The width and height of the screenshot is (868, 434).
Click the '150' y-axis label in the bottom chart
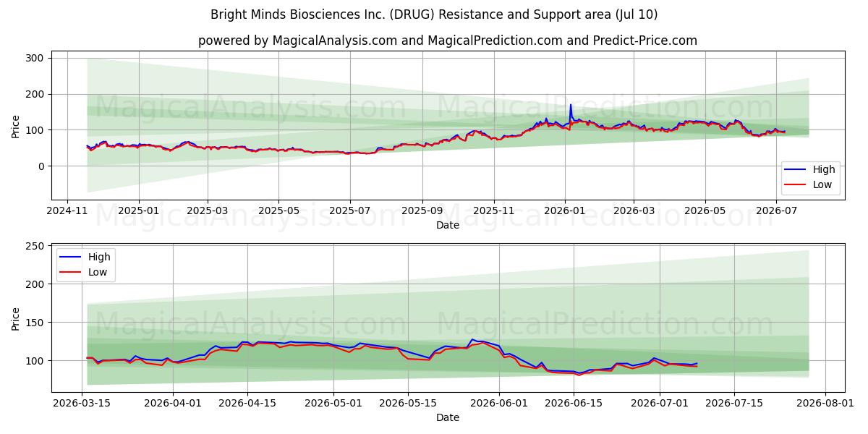(x=36, y=323)
